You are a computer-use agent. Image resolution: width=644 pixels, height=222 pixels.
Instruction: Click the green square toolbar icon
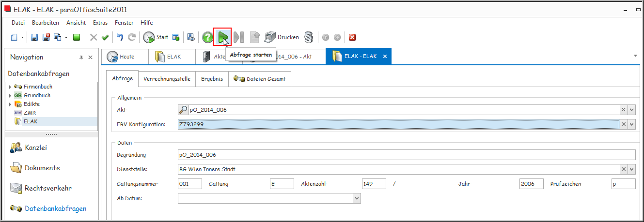pyautogui.click(x=77, y=37)
